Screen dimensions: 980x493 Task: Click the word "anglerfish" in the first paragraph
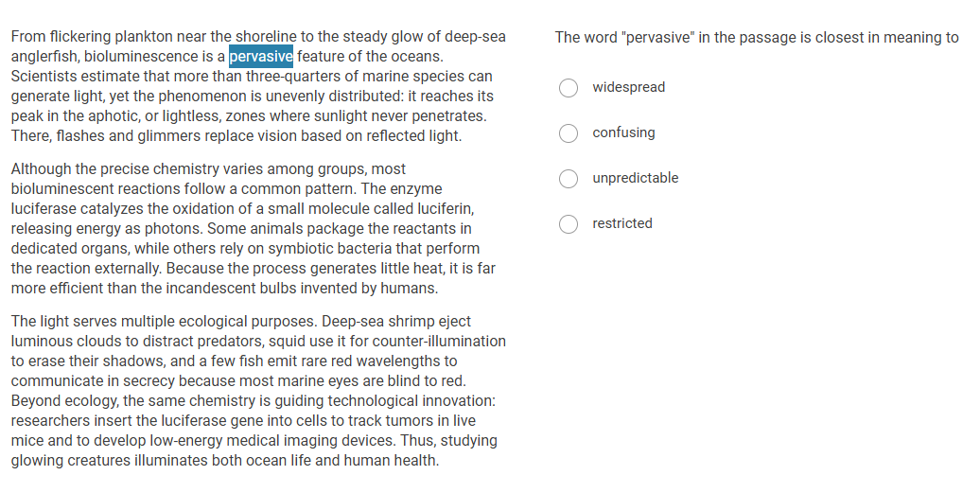pos(44,56)
